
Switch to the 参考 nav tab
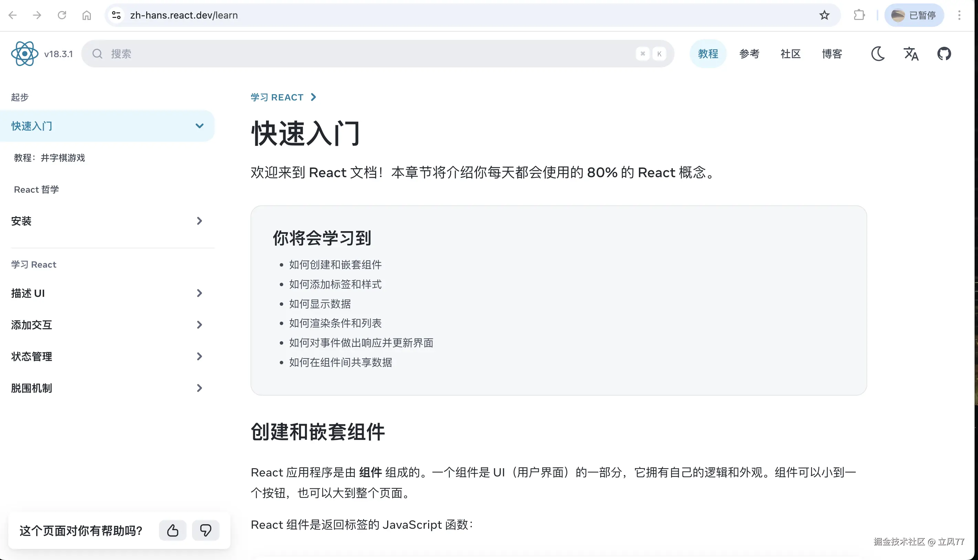[749, 54]
